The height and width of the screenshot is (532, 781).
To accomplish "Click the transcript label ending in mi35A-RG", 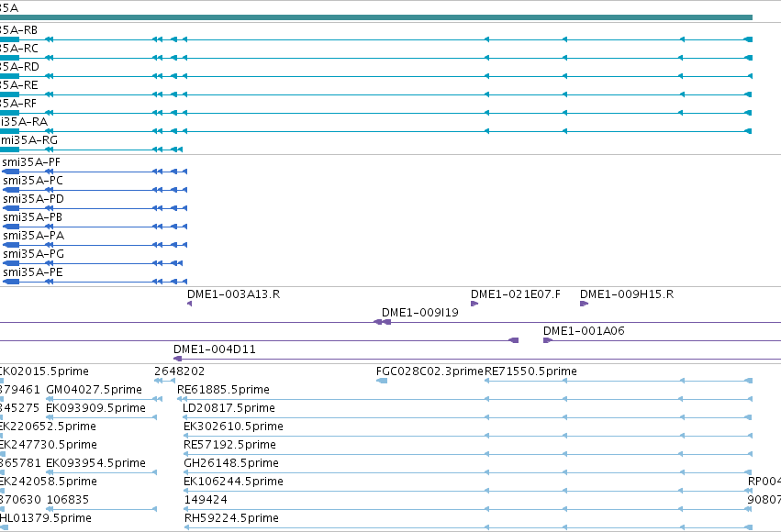I will 28,140.
